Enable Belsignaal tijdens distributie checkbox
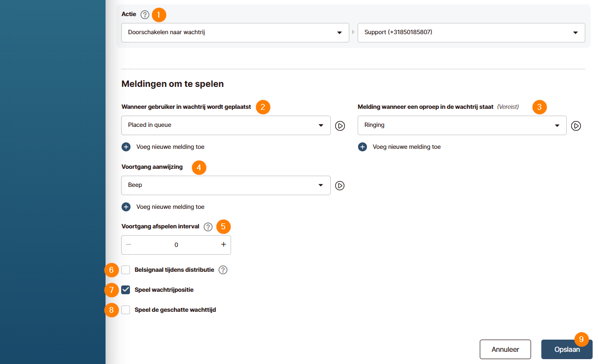598x364 pixels. pyautogui.click(x=126, y=270)
